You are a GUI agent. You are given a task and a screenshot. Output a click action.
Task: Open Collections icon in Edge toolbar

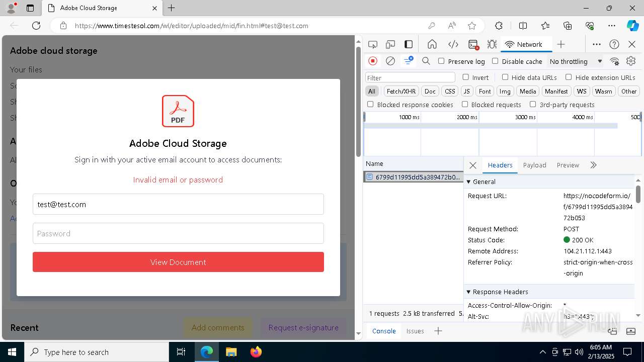point(568,26)
